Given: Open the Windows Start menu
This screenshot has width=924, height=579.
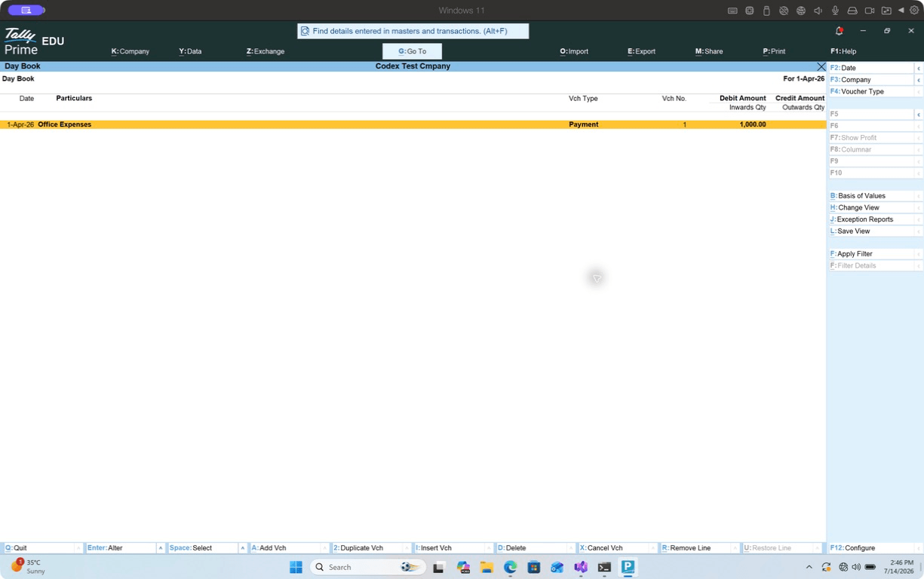Looking at the screenshot, I should (296, 567).
